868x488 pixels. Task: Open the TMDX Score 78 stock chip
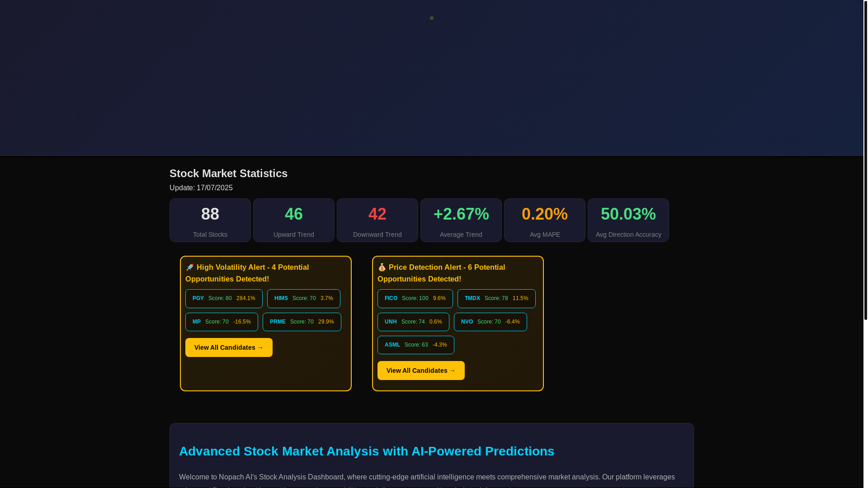[496, 299]
